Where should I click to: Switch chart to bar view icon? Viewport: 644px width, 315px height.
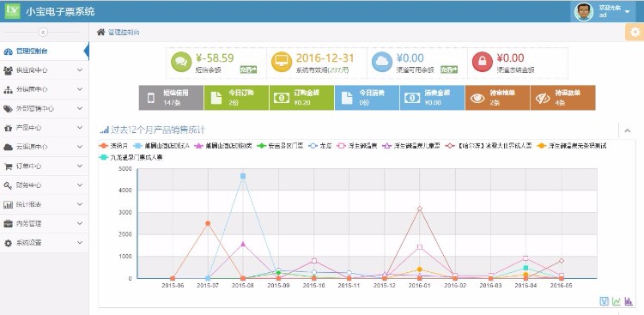(629, 301)
